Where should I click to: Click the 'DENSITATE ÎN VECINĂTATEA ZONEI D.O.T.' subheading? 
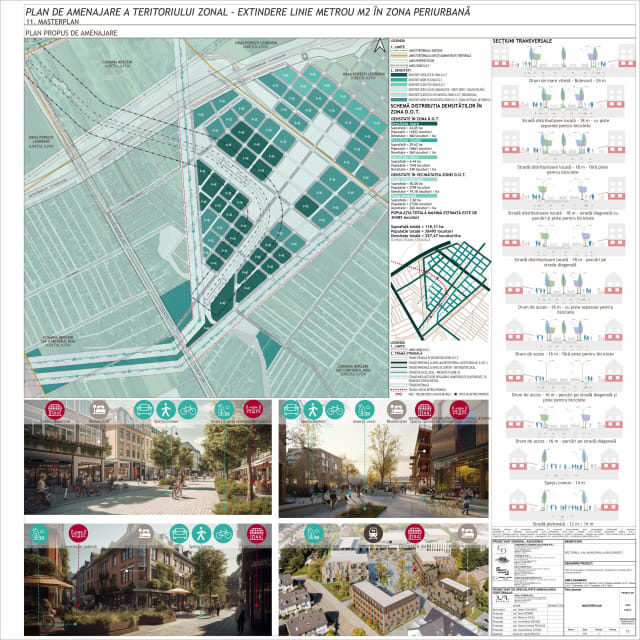click(428, 174)
